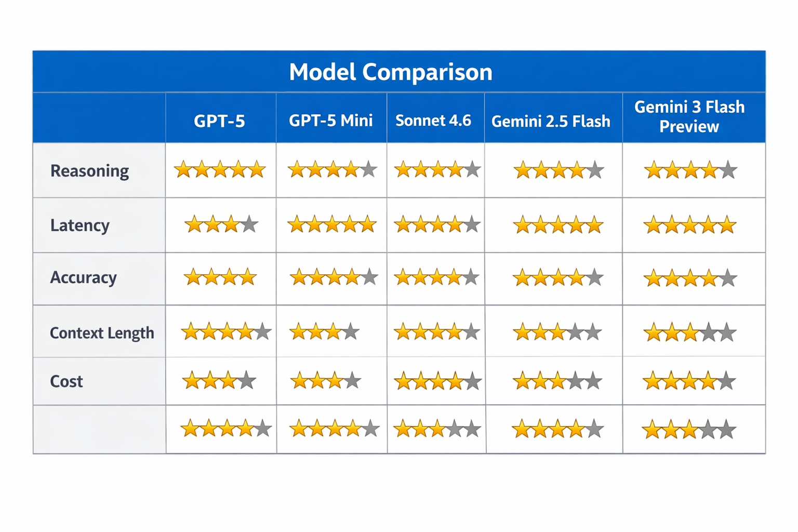Click the Model Comparison title

click(391, 72)
